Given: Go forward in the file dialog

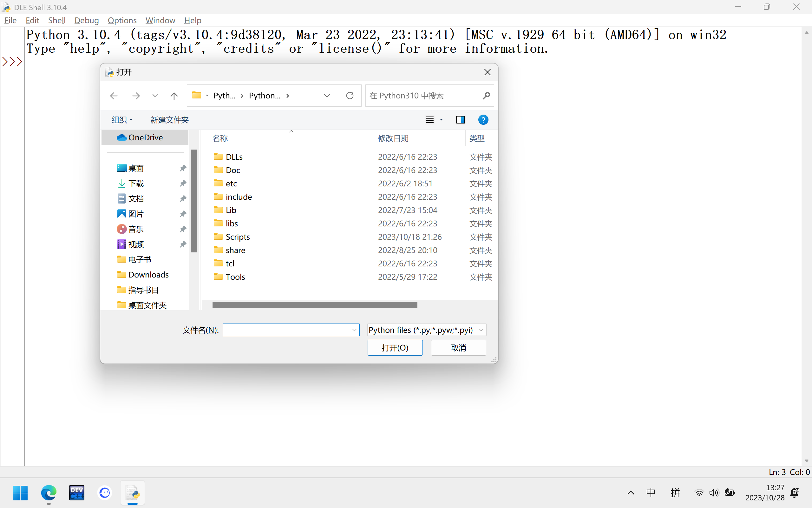Looking at the screenshot, I should pos(135,96).
